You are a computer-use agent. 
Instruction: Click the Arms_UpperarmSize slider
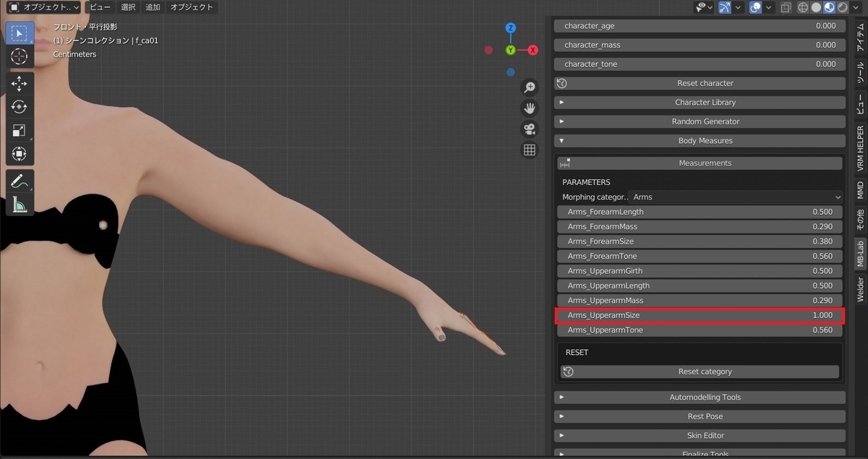tap(700, 315)
